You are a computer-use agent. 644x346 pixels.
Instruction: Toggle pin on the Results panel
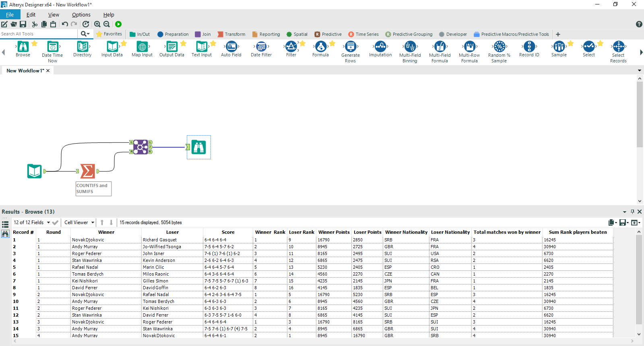click(x=632, y=212)
